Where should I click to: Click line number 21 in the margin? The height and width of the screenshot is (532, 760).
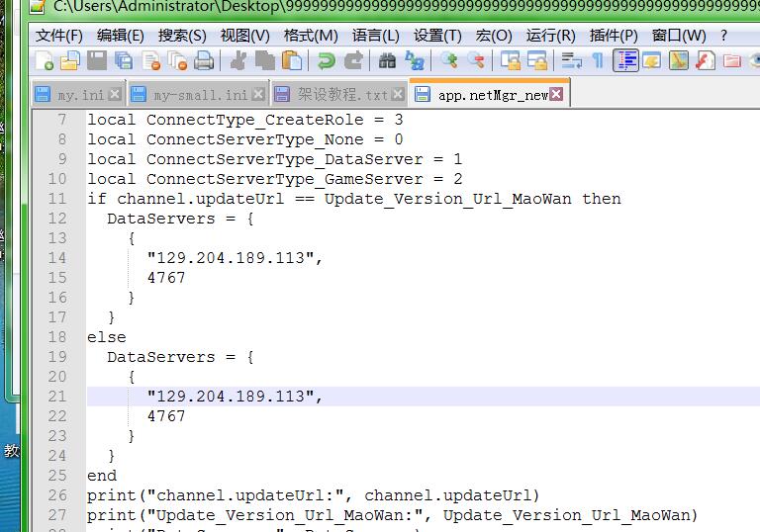[57, 397]
